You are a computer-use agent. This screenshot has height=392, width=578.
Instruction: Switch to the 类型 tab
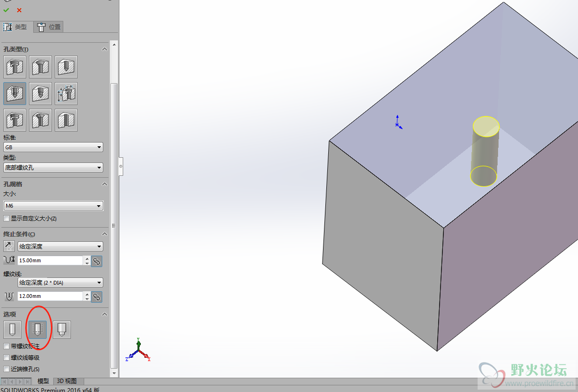tap(16, 27)
